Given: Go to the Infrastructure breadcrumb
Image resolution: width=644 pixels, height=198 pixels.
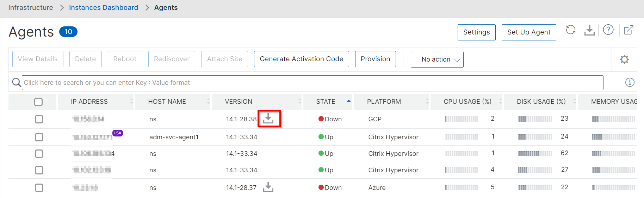Looking at the screenshot, I should (31, 7).
